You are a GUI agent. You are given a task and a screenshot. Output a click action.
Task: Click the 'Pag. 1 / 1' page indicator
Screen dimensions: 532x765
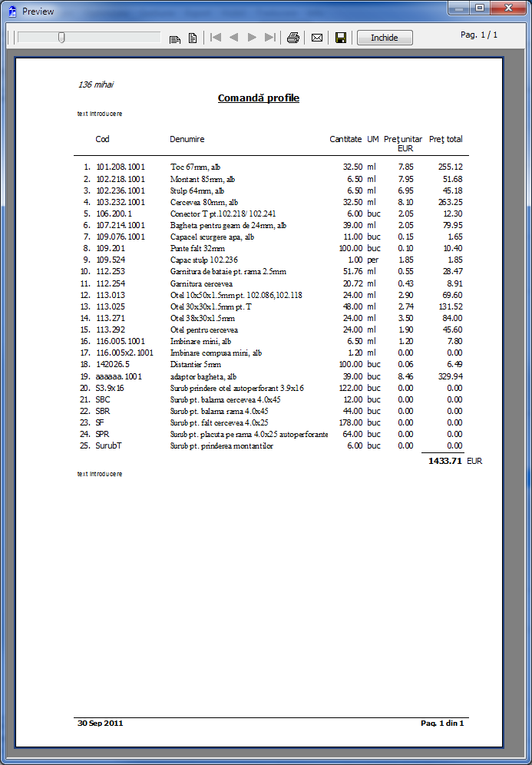click(479, 35)
